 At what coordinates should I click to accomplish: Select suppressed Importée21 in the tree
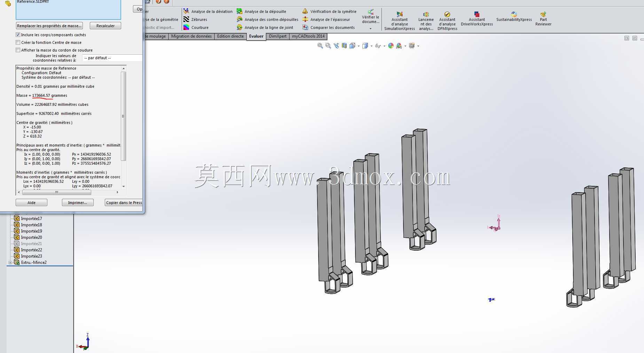(x=31, y=244)
